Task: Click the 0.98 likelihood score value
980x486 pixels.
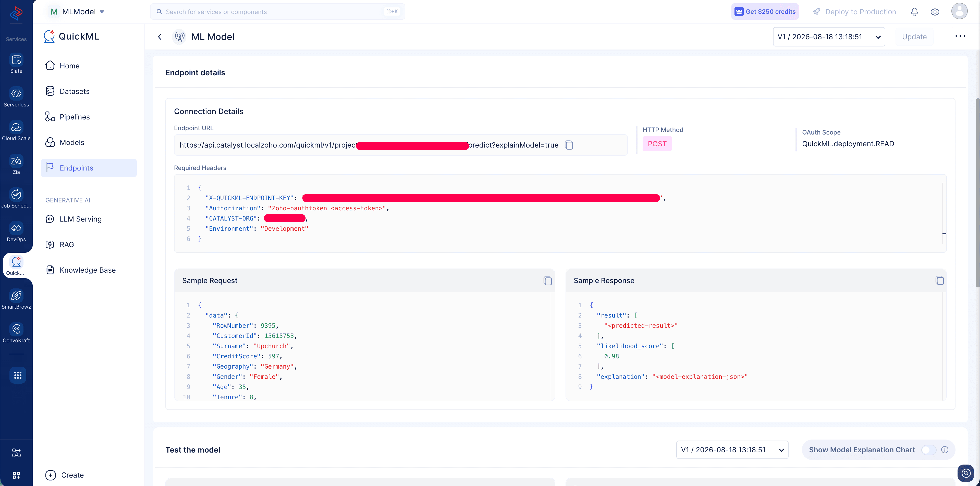Action: [x=611, y=357]
